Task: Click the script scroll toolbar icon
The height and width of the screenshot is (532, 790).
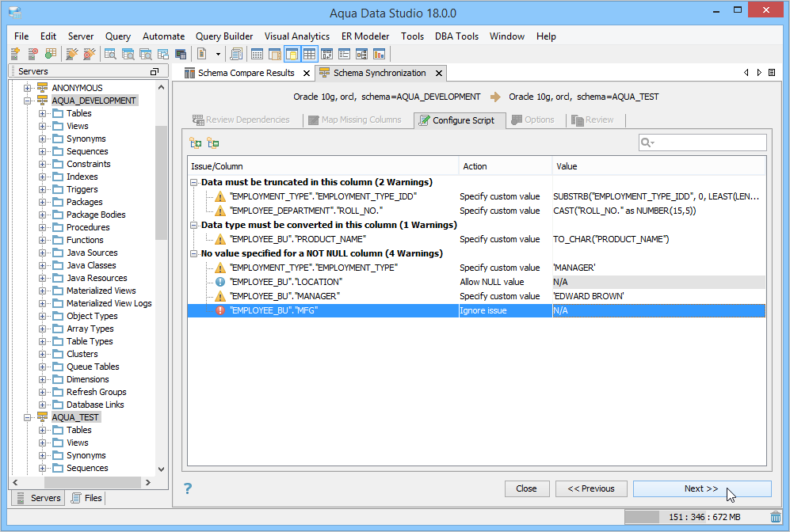Action: pyautogui.click(x=236, y=54)
